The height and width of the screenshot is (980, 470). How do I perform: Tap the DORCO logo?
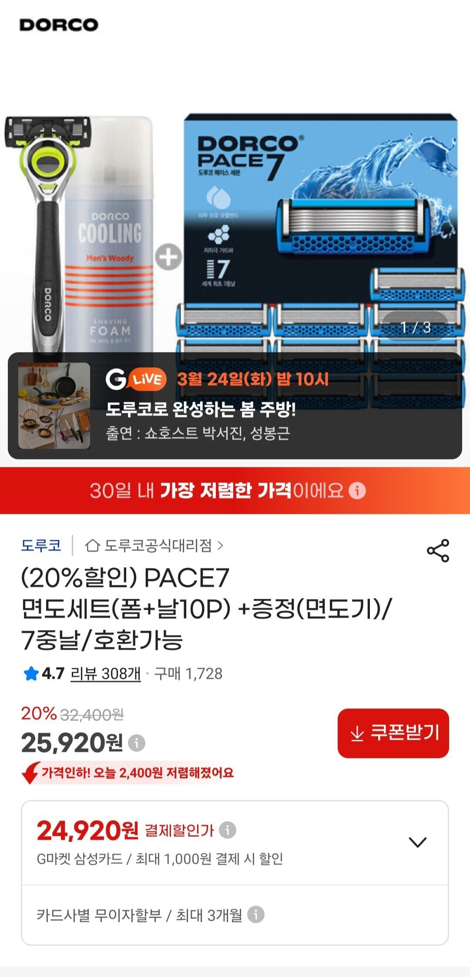click(x=59, y=24)
